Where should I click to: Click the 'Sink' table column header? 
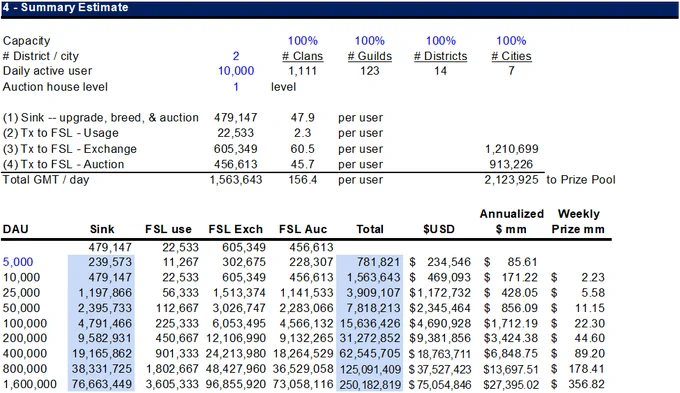click(102, 229)
